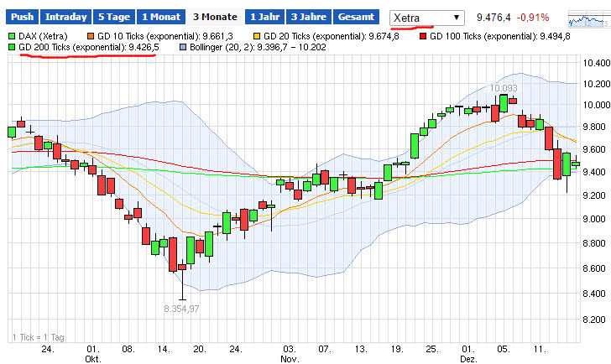611x364 pixels.
Task: Show the Gesamt full history view
Action: point(355,17)
